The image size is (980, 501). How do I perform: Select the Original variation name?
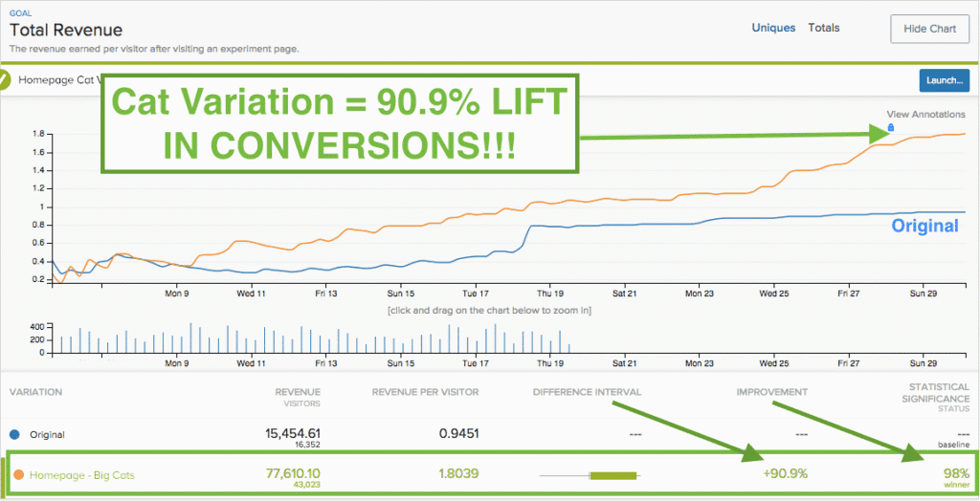[47, 434]
